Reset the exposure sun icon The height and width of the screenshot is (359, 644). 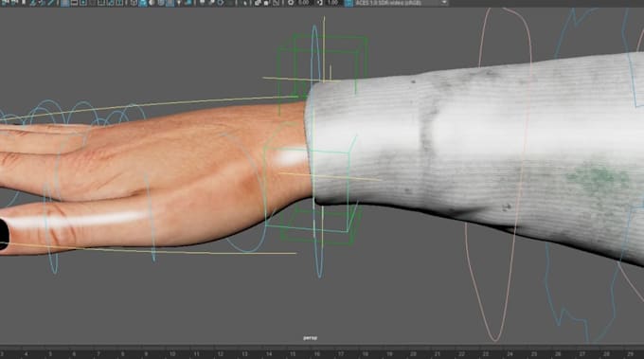[291, 3]
